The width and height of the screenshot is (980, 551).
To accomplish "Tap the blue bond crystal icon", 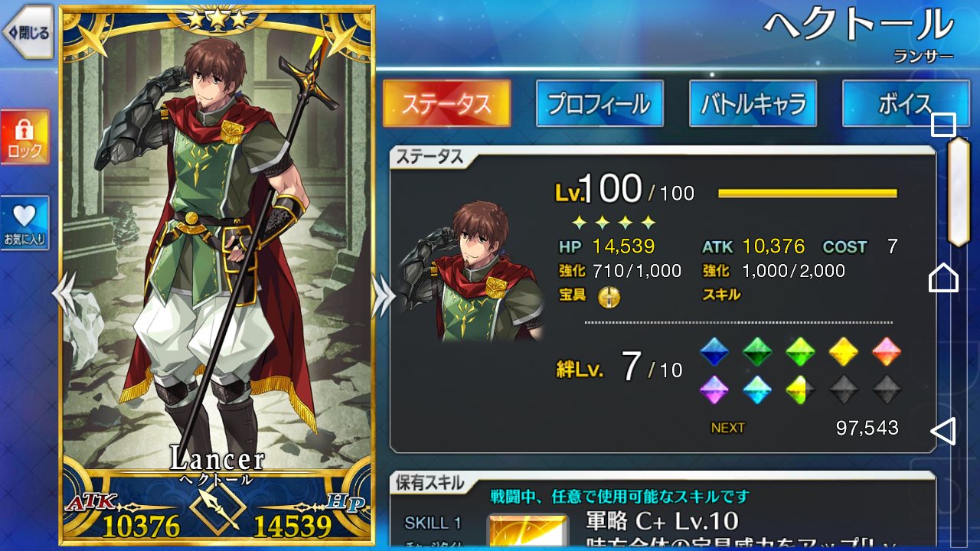I will (x=714, y=351).
